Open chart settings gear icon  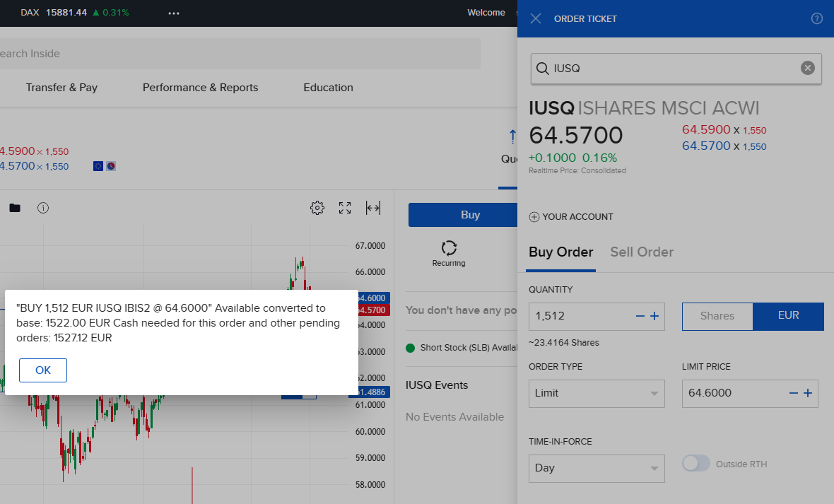(317, 208)
